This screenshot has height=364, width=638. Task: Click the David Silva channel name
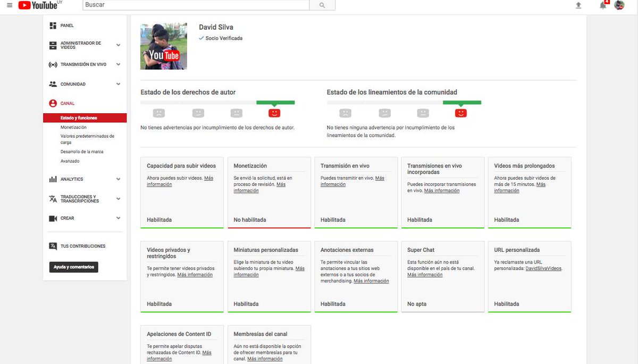(216, 27)
